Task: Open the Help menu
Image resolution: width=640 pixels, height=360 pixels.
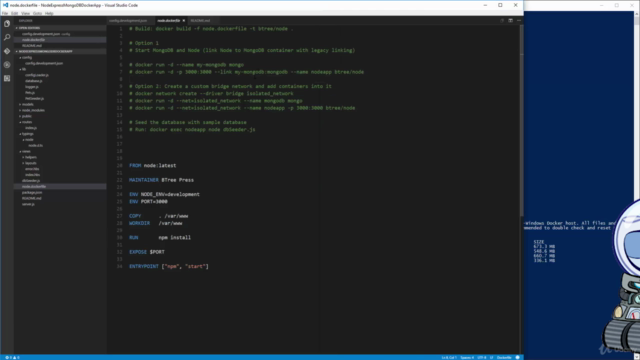Action: [49, 13]
